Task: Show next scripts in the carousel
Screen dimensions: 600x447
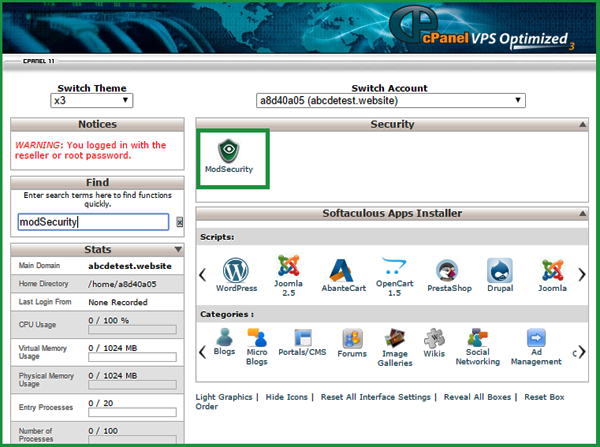Action: click(582, 274)
